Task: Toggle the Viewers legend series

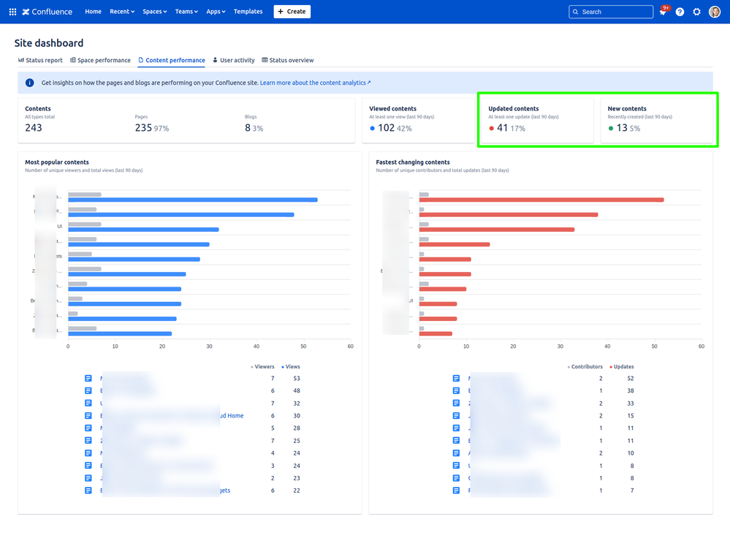Action: point(263,367)
